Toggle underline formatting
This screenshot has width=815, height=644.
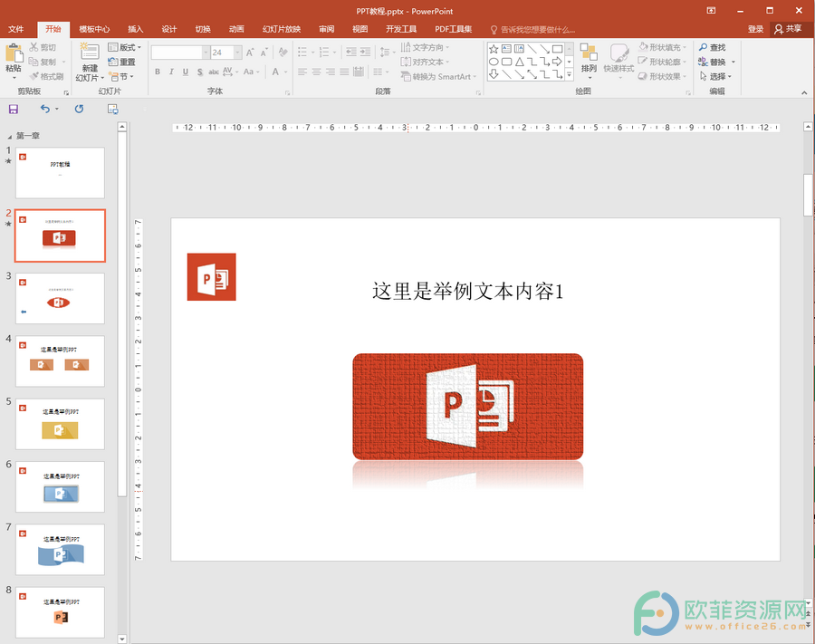(x=186, y=72)
